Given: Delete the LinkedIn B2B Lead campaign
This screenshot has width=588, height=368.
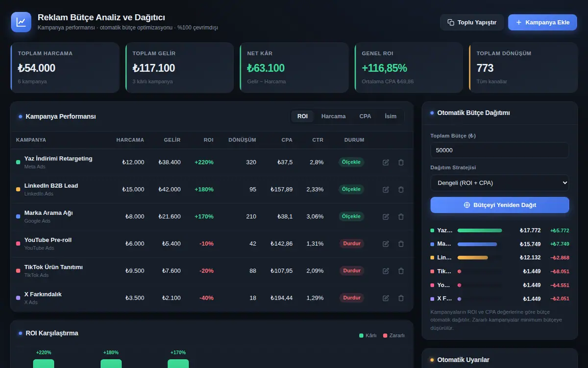Looking at the screenshot, I should [401, 189].
